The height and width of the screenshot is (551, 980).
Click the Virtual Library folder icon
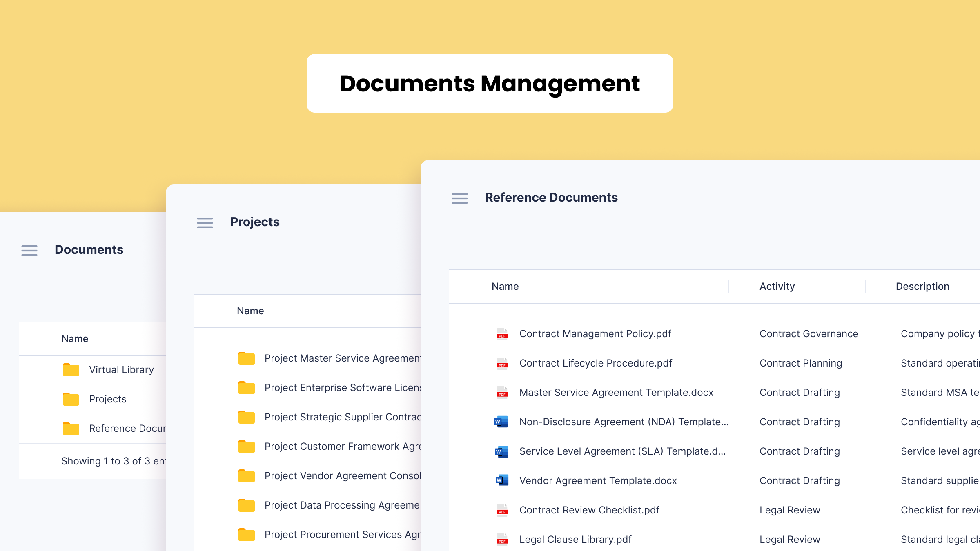[x=71, y=369]
